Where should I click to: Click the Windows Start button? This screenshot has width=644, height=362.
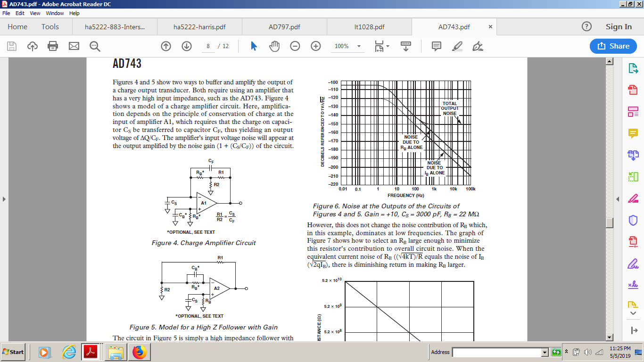tap(13, 352)
